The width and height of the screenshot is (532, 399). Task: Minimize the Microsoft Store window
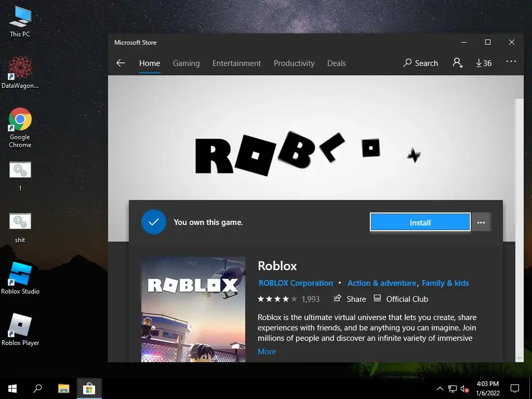pyautogui.click(x=464, y=43)
